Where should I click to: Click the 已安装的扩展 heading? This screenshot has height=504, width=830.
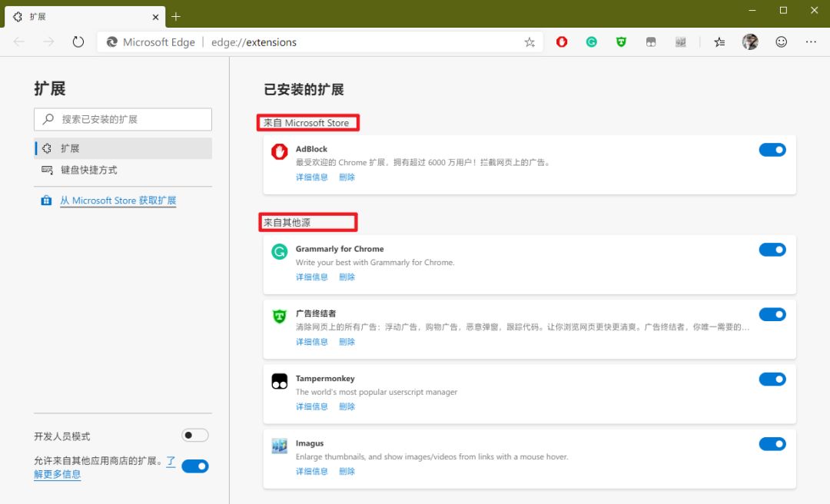pos(304,89)
